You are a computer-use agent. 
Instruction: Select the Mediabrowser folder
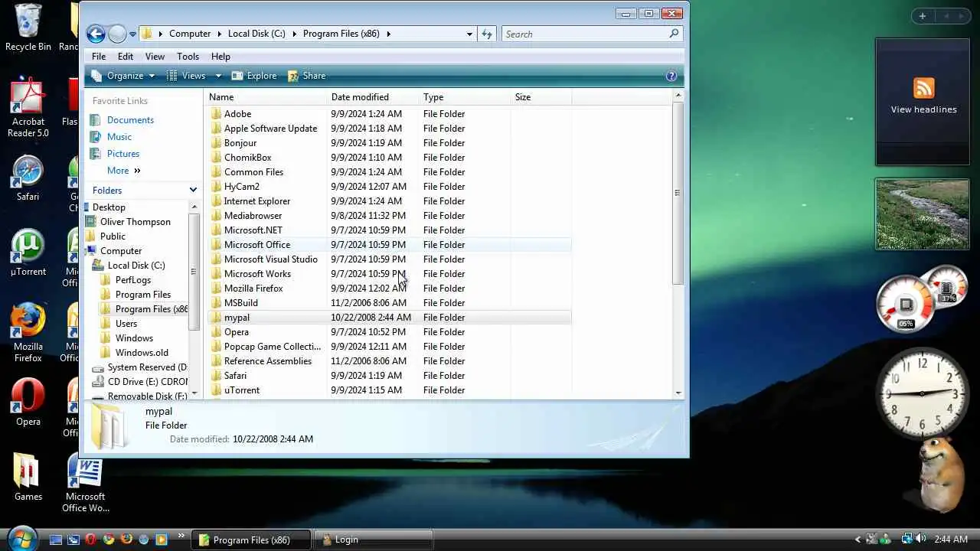coord(253,216)
